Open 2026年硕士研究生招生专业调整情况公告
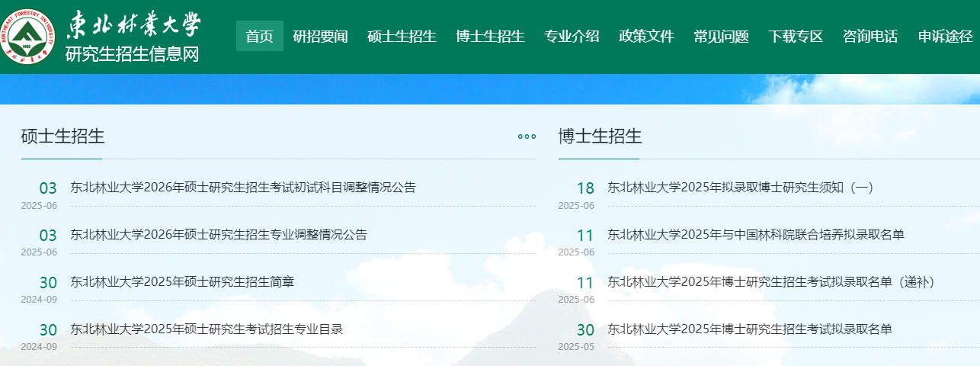980x366 pixels. click(x=219, y=234)
